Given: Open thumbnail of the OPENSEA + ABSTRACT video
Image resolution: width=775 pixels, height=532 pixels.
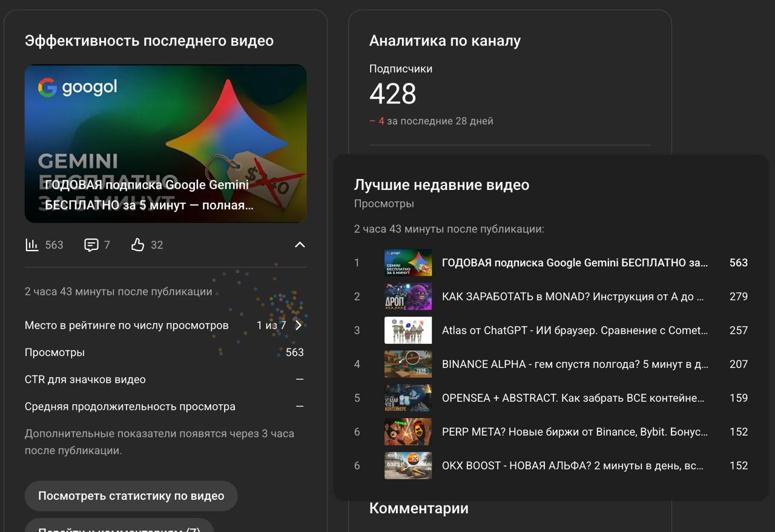Looking at the screenshot, I should pyautogui.click(x=408, y=398).
